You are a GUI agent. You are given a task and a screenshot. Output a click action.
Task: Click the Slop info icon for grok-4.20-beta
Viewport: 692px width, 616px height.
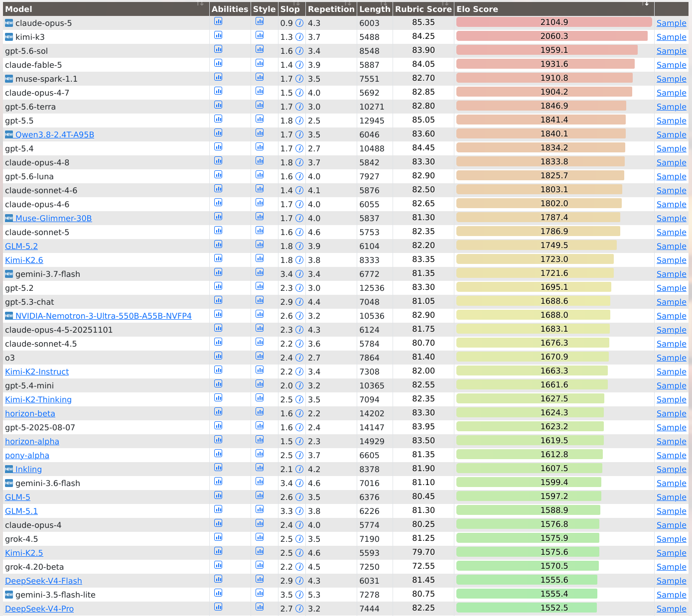click(x=299, y=567)
